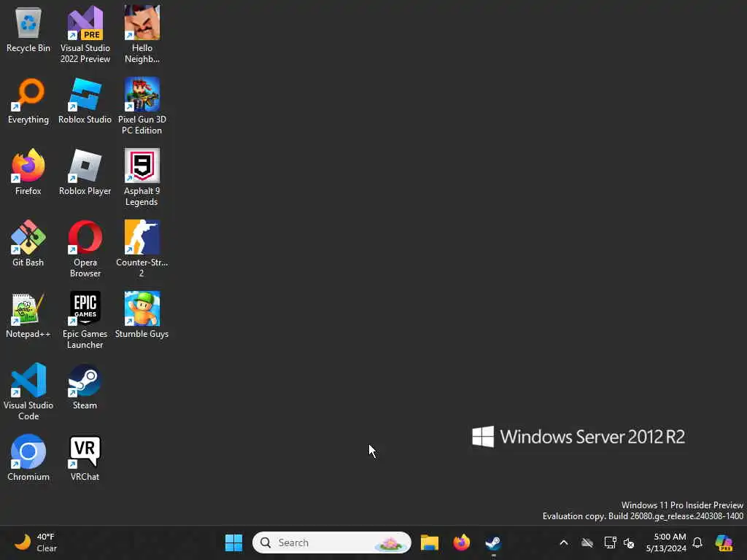
Task: Launch Firefox from the taskbar
Action: point(461,542)
